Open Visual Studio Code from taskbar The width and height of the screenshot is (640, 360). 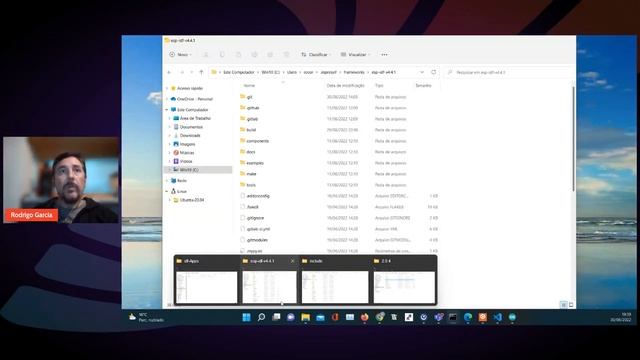[498, 317]
